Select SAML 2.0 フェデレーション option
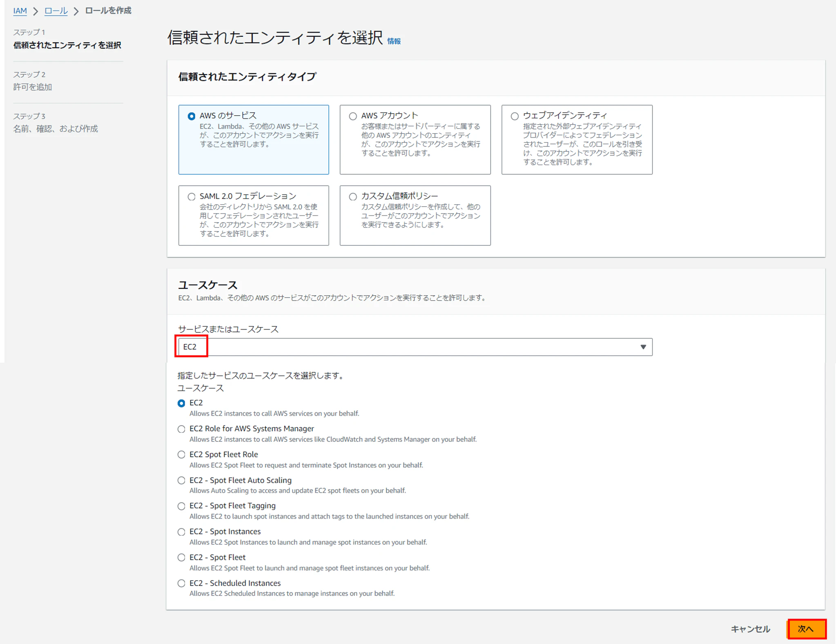 click(x=191, y=197)
